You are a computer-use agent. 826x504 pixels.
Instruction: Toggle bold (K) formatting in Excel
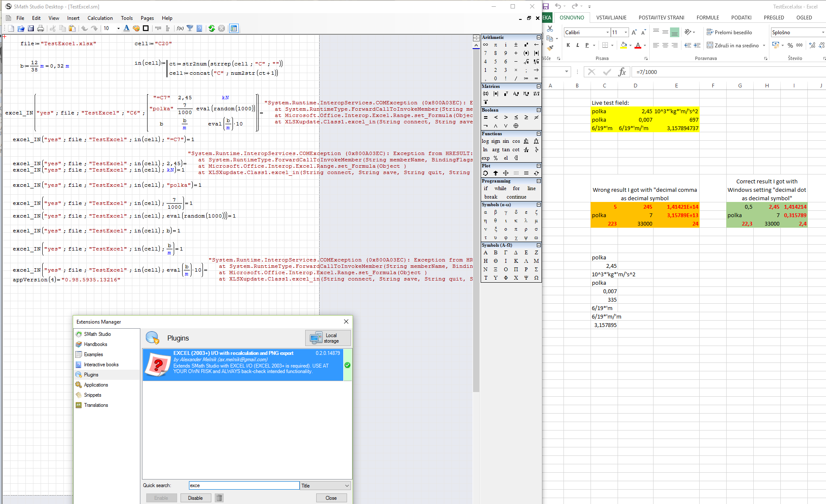pos(568,45)
